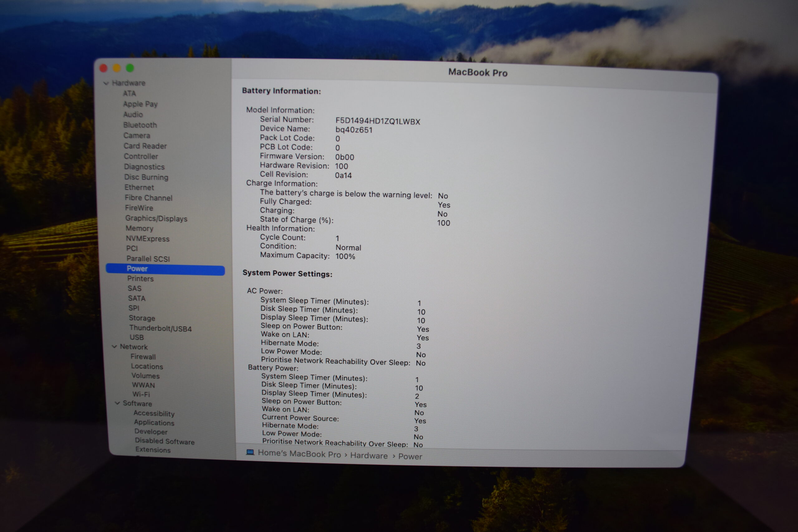This screenshot has width=798, height=532.
Task: Select NVMExpress in the sidebar
Action: (147, 239)
